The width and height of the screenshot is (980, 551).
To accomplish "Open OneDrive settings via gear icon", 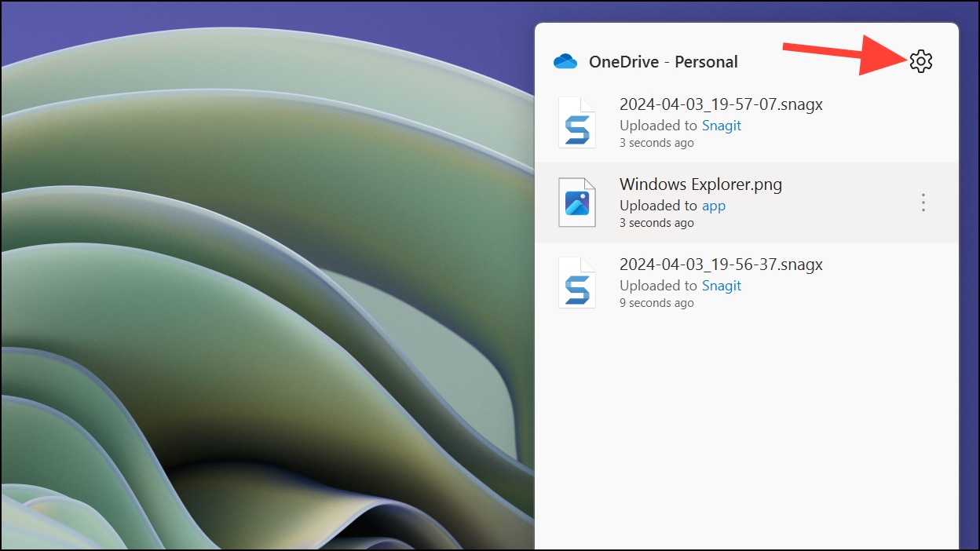I will pyautogui.click(x=920, y=61).
